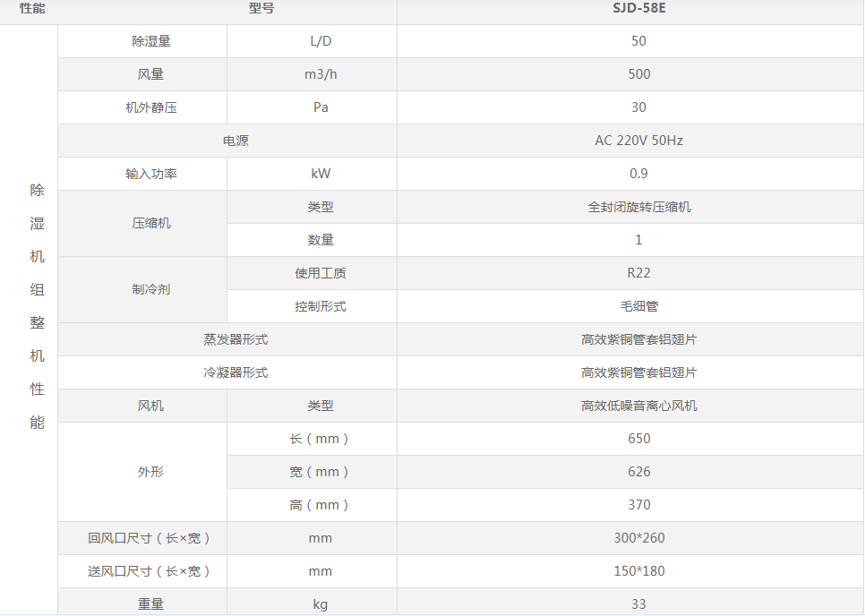The width and height of the screenshot is (865, 616).
Task: Select the 0.9 input power value
Action: click(x=638, y=174)
